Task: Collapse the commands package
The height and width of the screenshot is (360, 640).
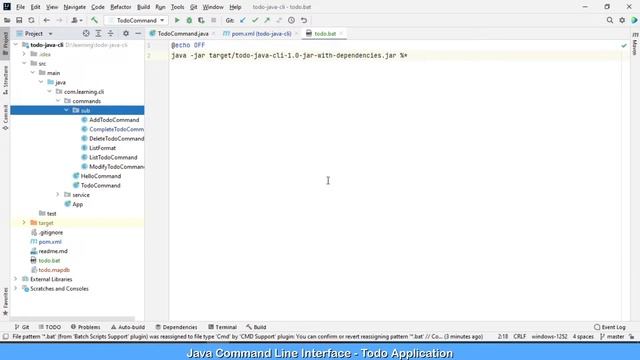Action: (58, 101)
